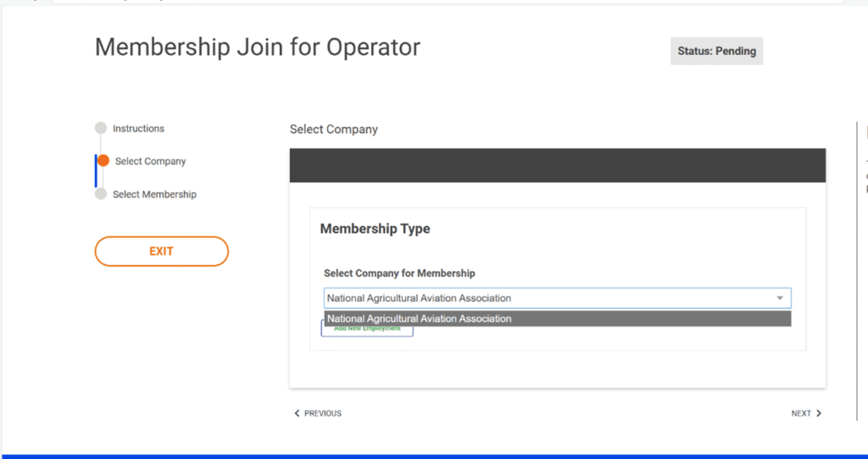
Task: Expand the company dropdown arrow
Action: pos(780,298)
